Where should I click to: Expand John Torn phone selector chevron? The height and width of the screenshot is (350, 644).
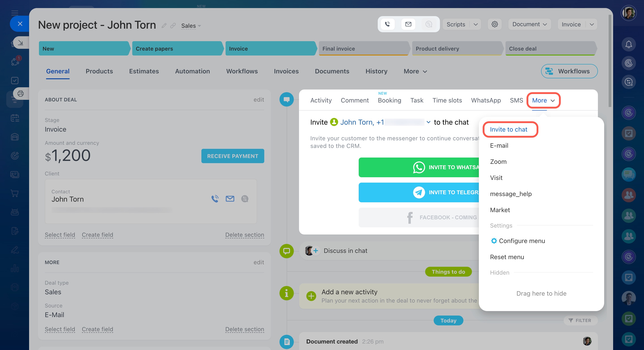click(428, 122)
